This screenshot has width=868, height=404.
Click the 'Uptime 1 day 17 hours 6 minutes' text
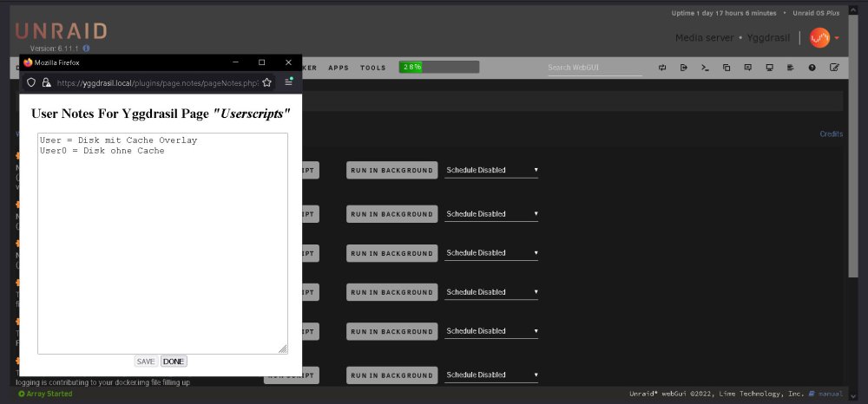pos(724,13)
